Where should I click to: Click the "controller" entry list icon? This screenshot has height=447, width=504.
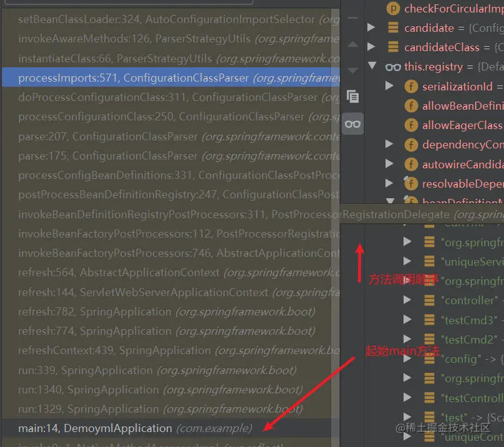429,300
